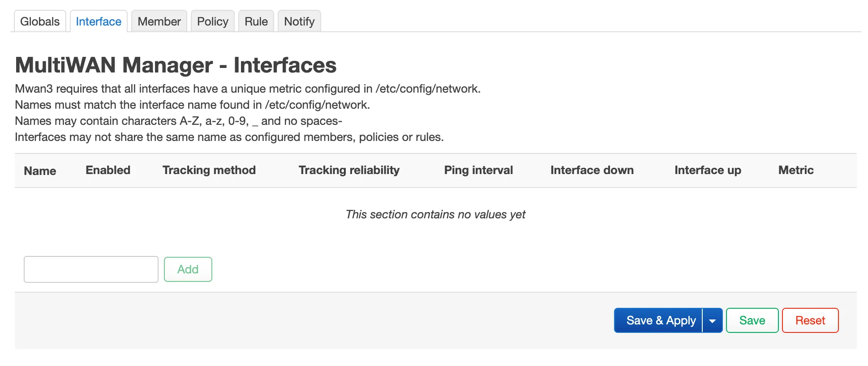
Task: Click the Metric column header
Action: 795,170
